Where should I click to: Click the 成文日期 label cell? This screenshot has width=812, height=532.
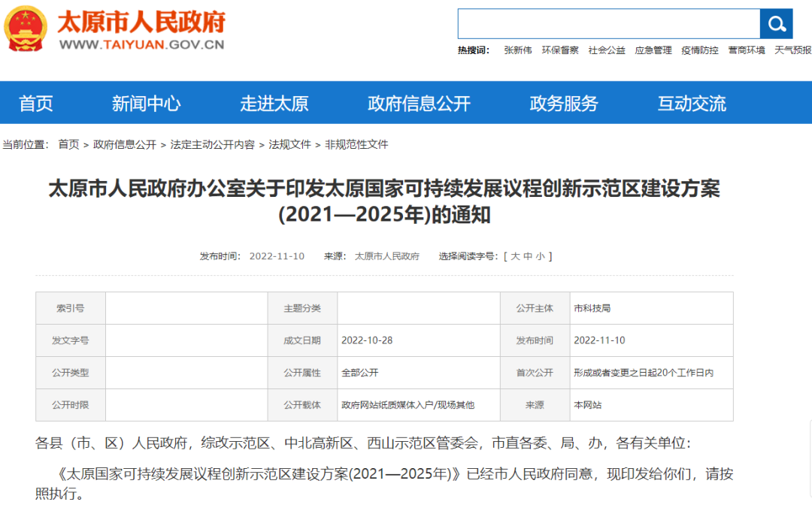tap(302, 340)
